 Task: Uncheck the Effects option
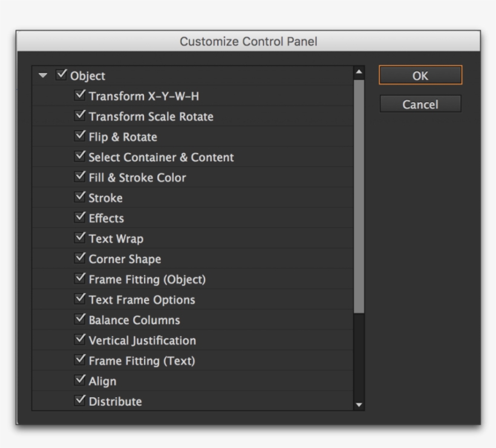[79, 218]
